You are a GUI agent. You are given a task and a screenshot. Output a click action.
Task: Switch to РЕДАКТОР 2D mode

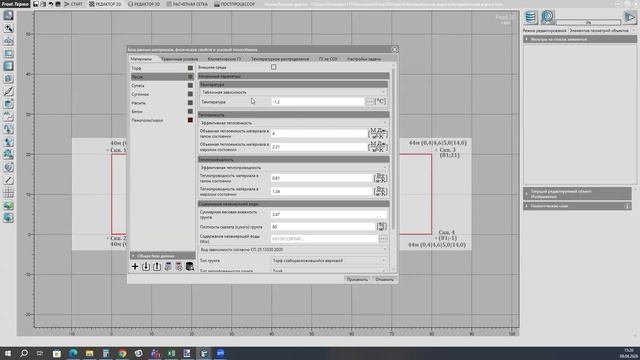tap(105, 4)
